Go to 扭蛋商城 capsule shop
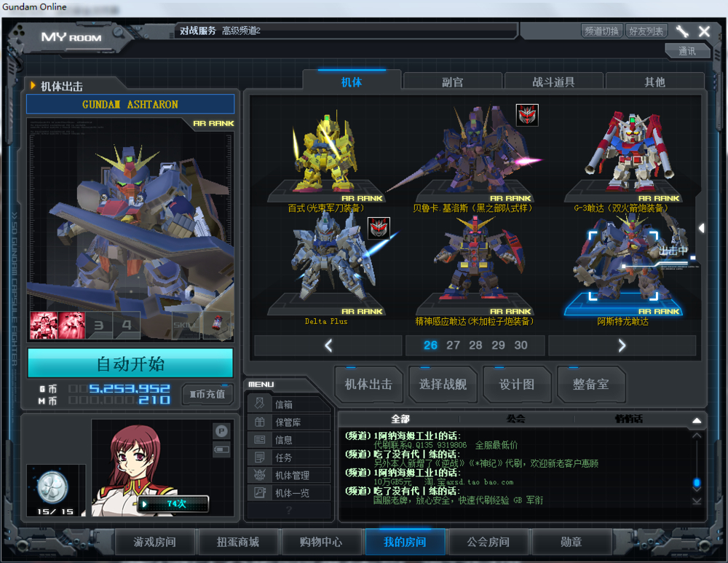Viewport: 728px width, 563px height. pyautogui.click(x=238, y=542)
